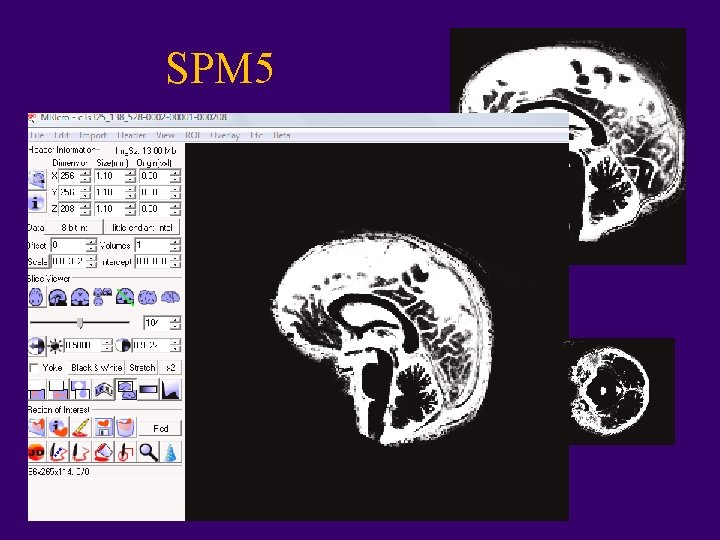Click the little endian Intel button
The image size is (720, 540).
pos(142,228)
